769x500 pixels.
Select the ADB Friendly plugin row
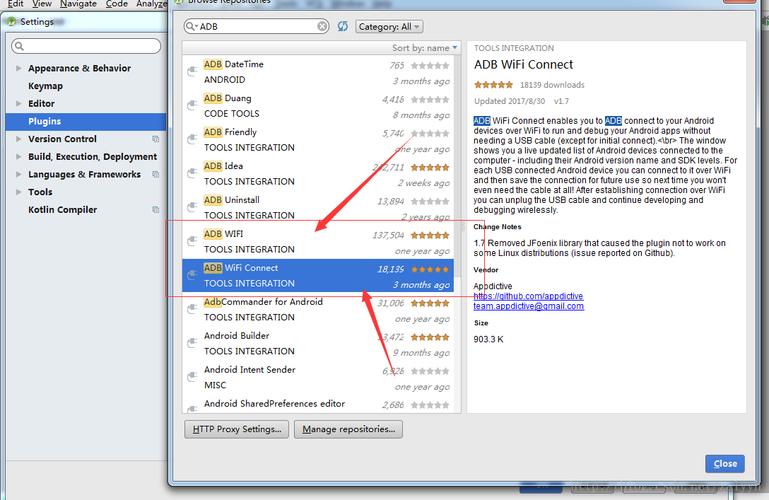[x=318, y=140]
